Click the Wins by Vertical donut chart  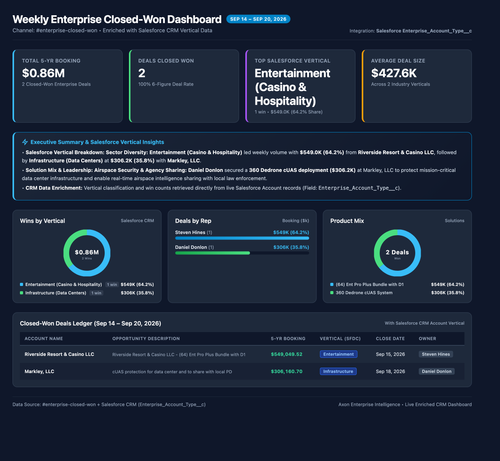[x=87, y=253]
